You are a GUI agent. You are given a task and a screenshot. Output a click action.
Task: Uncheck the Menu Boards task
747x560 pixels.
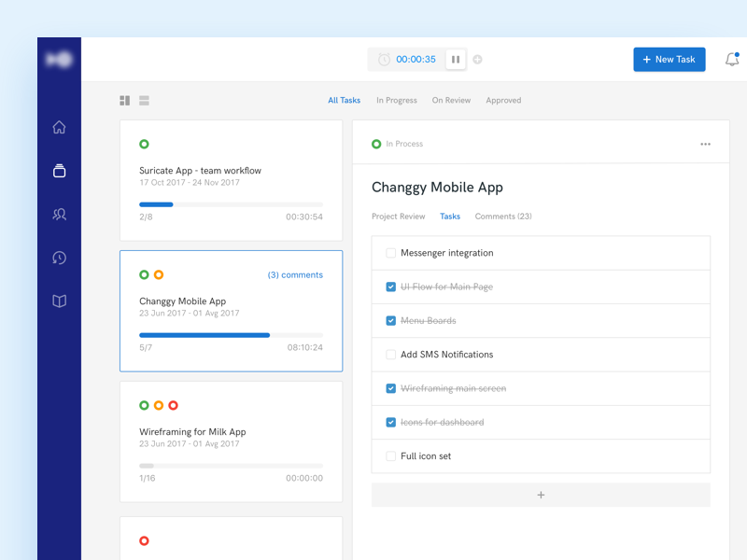(x=390, y=321)
